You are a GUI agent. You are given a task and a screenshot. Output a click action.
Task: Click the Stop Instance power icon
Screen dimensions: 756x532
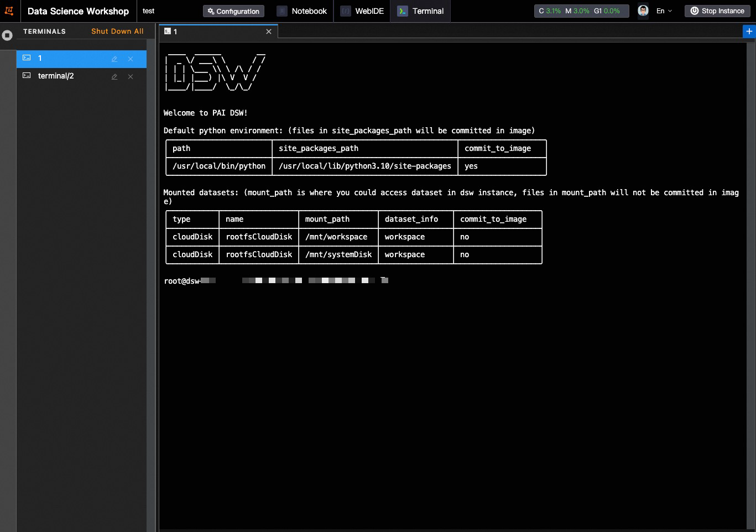[694, 11]
